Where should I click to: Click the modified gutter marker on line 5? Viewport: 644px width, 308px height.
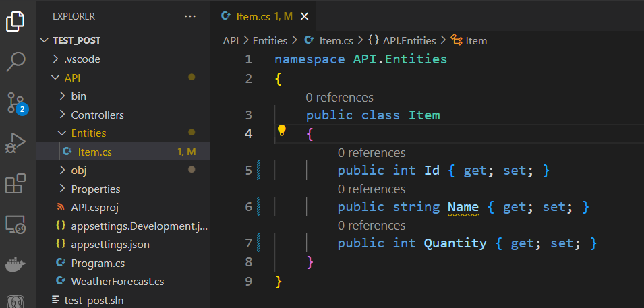[x=259, y=170]
